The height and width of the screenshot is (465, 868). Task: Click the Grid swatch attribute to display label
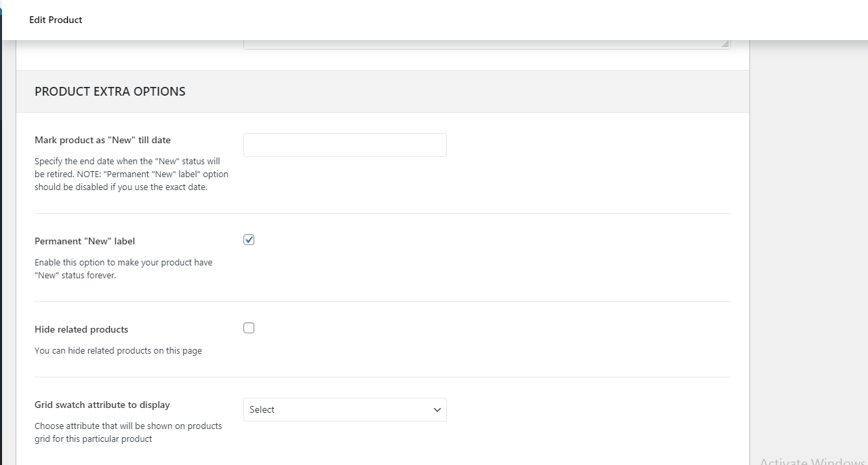point(102,405)
